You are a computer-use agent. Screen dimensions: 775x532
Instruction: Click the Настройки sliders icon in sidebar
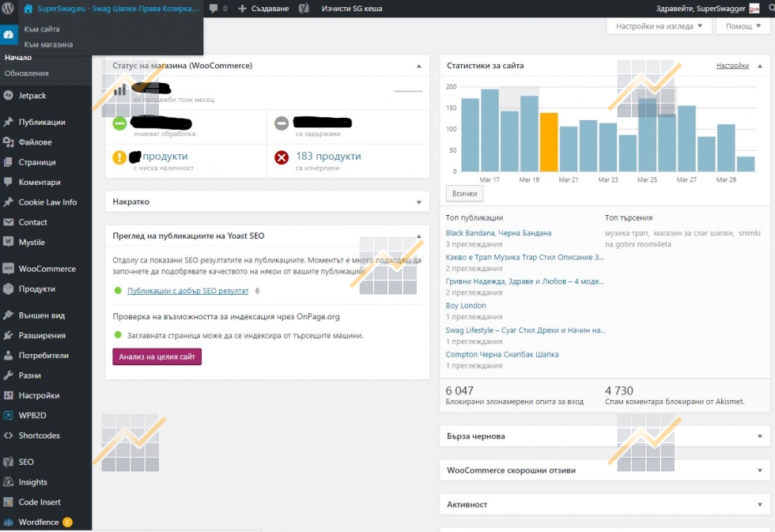click(8, 395)
